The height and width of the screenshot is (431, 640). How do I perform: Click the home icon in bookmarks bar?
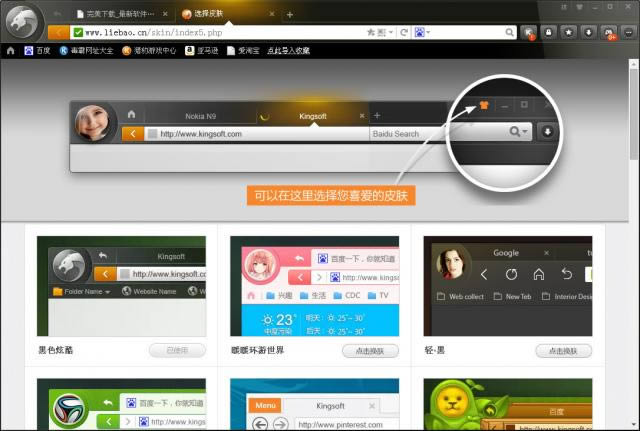[11, 51]
